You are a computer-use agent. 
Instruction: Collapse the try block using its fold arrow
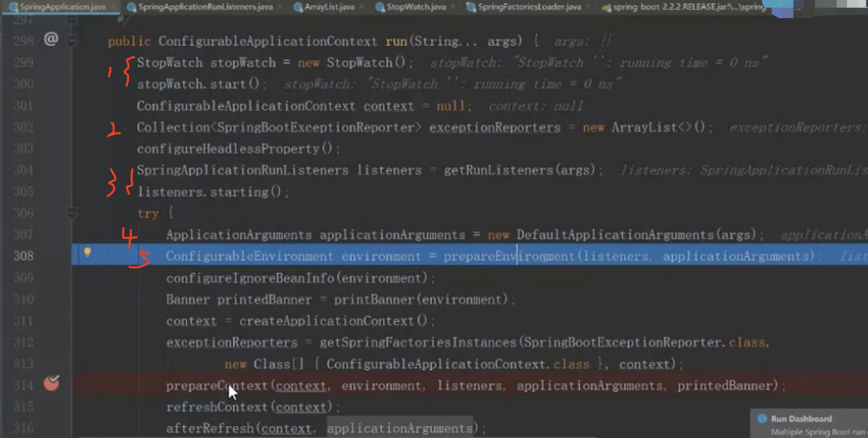(72, 213)
